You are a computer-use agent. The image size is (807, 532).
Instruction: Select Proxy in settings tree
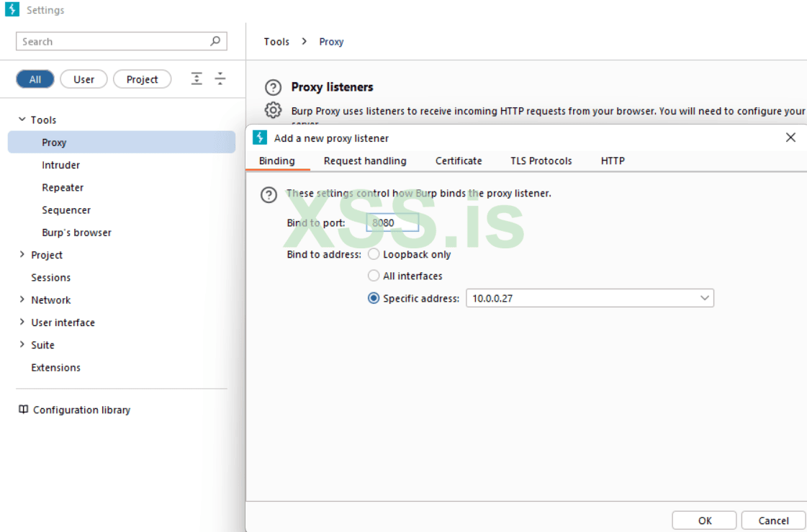(x=122, y=142)
